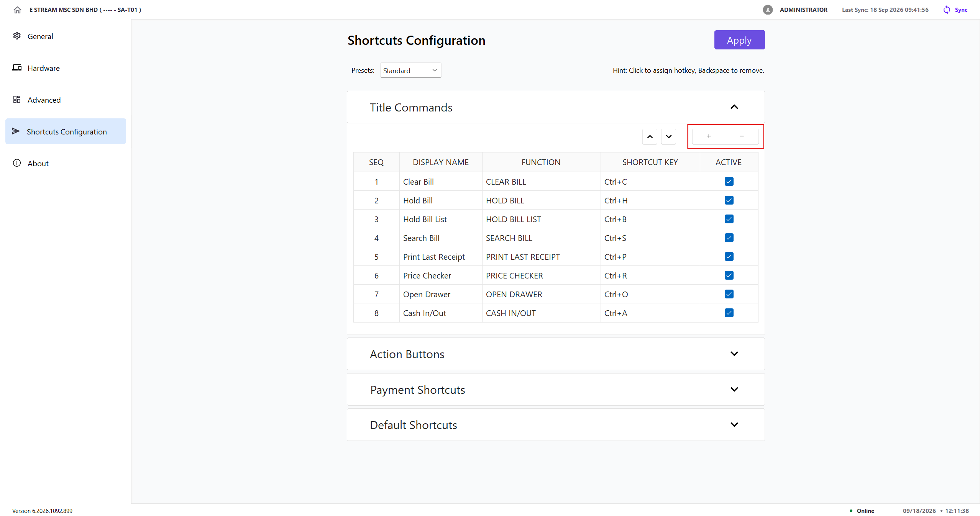Open Hardware settings menu
The image size is (980, 516).
tap(66, 68)
